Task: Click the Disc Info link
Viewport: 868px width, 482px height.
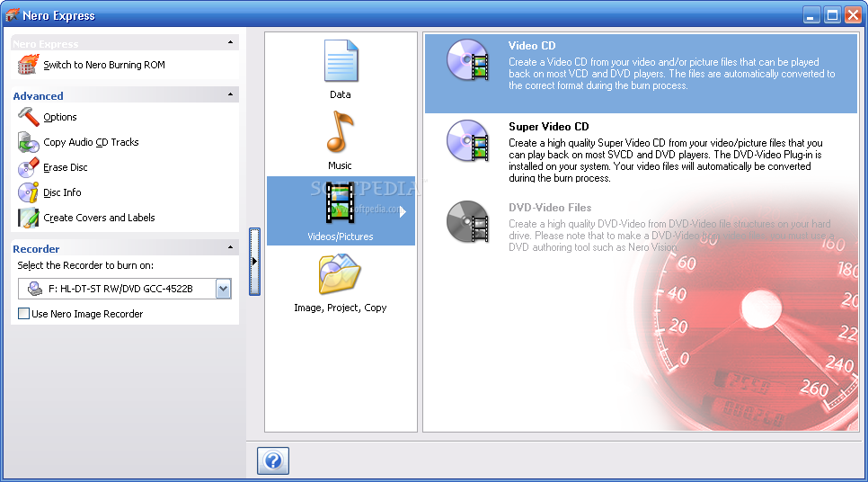Action: click(62, 192)
